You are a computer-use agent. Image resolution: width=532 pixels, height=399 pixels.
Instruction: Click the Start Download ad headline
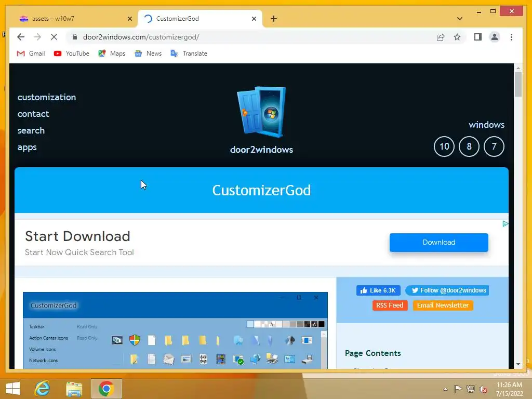[x=77, y=236]
